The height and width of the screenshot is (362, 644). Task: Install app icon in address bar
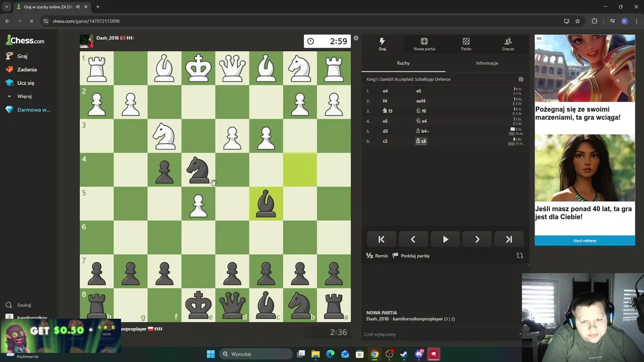(567, 21)
